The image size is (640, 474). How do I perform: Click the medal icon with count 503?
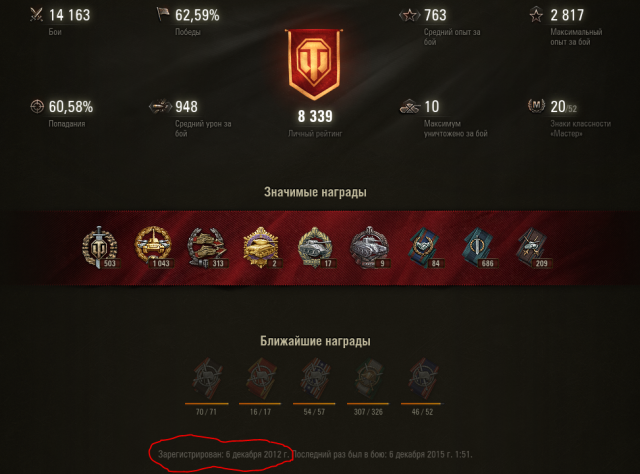(x=100, y=247)
